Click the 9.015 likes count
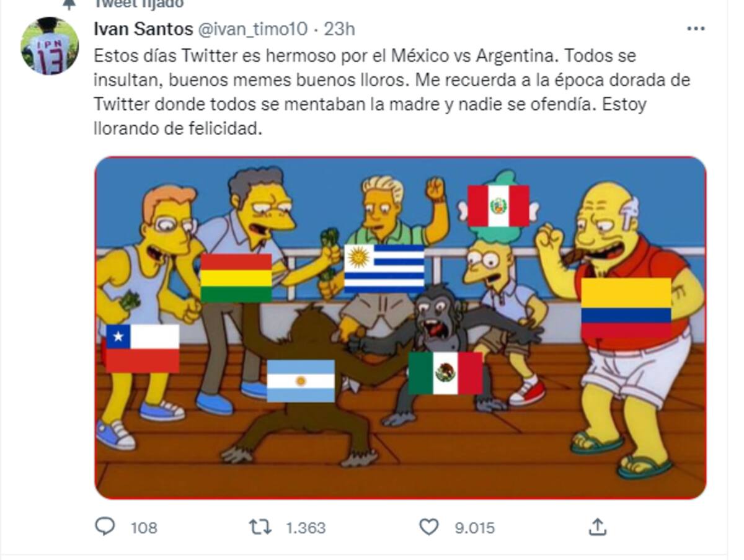The height and width of the screenshot is (560, 744). point(475,528)
